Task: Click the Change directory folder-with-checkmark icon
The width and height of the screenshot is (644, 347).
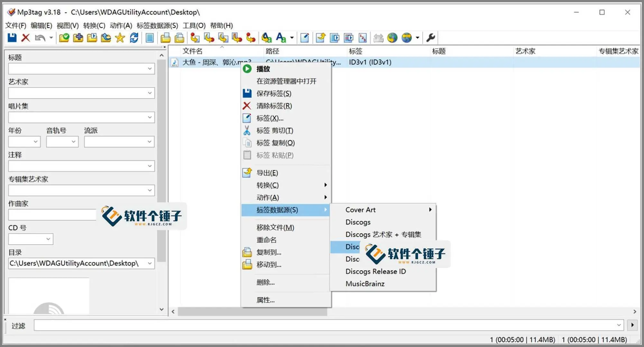Action: pos(64,38)
